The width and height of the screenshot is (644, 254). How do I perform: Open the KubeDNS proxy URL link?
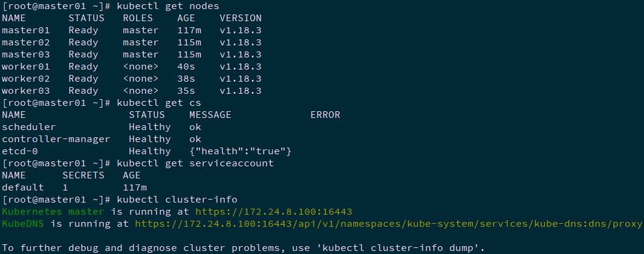(388, 224)
